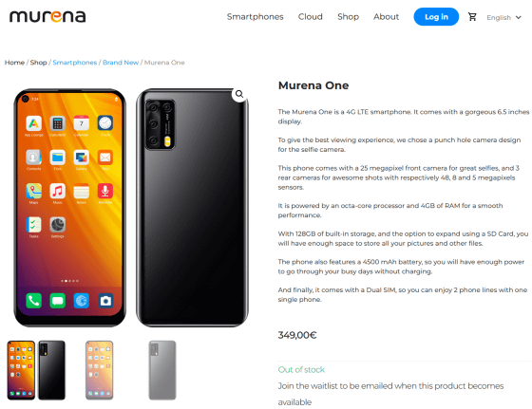Select the grey back view thumbnail
This screenshot has width=532, height=409.
tap(162, 370)
